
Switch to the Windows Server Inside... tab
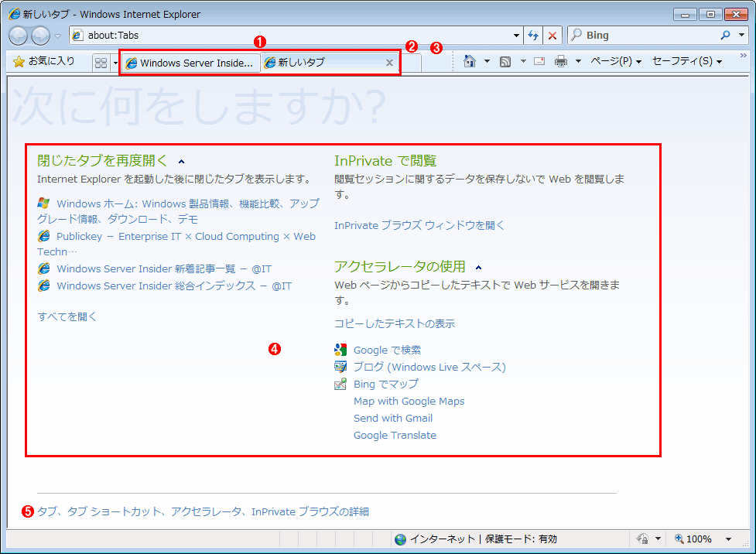point(191,63)
